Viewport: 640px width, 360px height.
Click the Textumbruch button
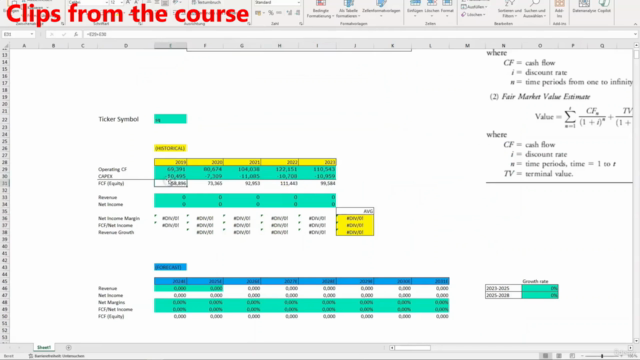[x=207, y=2]
